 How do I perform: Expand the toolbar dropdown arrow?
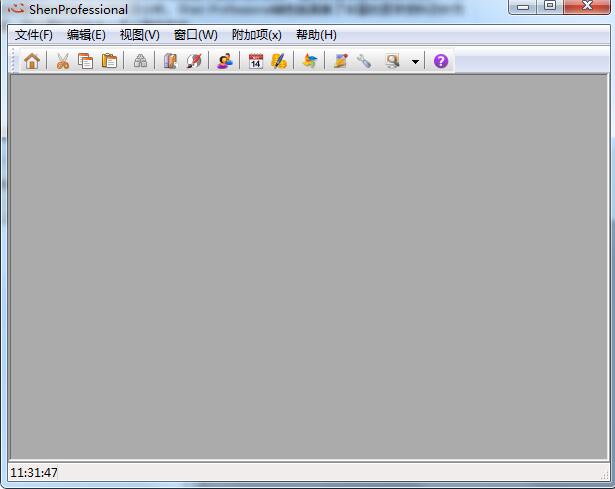415,62
